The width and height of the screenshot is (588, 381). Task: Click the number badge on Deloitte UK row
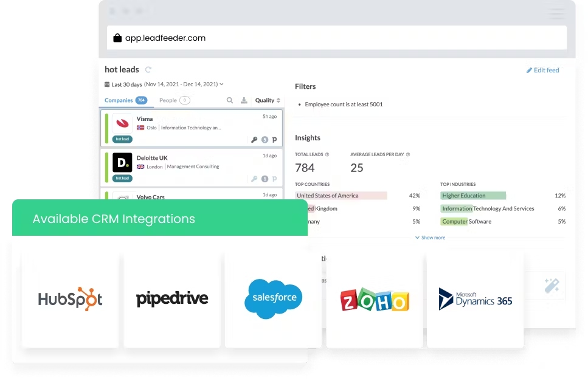point(265,179)
